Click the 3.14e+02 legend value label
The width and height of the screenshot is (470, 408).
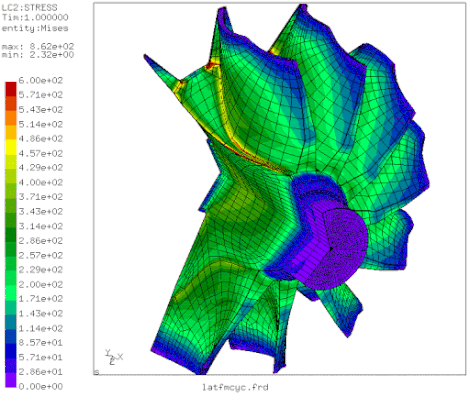pyautogui.click(x=41, y=226)
